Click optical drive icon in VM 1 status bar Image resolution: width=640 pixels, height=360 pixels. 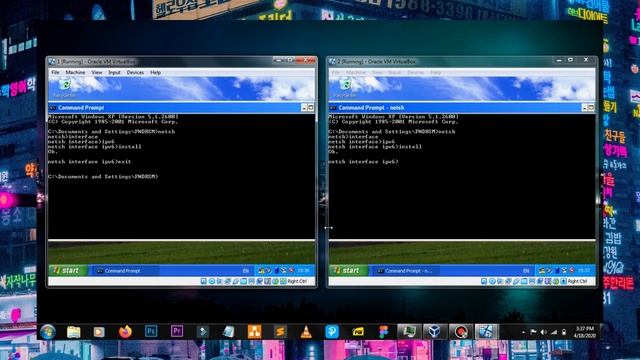pos(212,281)
